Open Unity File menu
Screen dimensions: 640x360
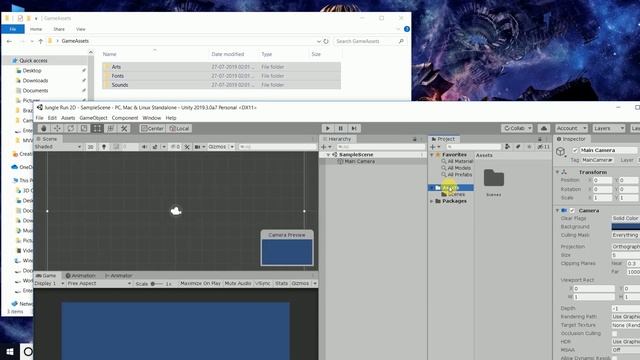40,118
